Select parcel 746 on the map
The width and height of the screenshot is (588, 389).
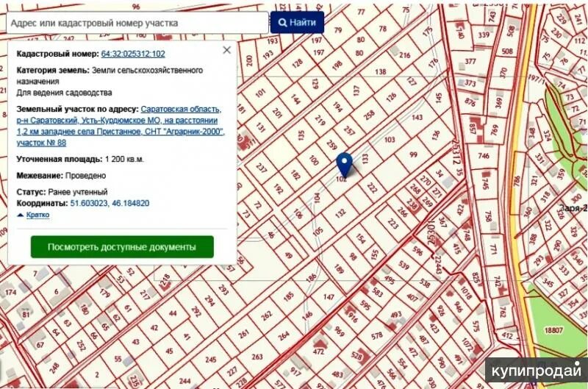[484, 155]
